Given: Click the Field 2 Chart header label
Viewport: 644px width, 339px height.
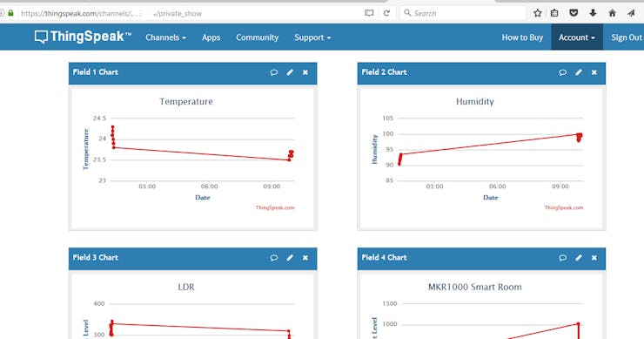Looking at the screenshot, I should pos(384,72).
